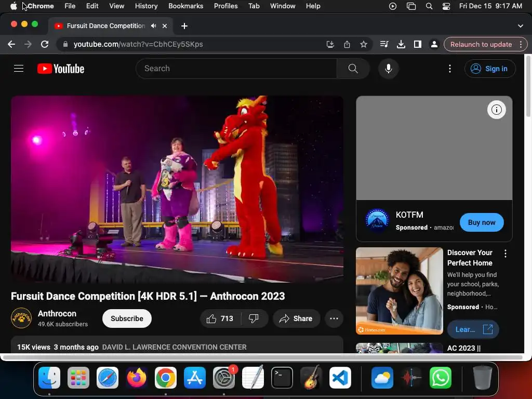Open the View menu
Image resolution: width=532 pixels, height=399 pixels.
[116, 6]
